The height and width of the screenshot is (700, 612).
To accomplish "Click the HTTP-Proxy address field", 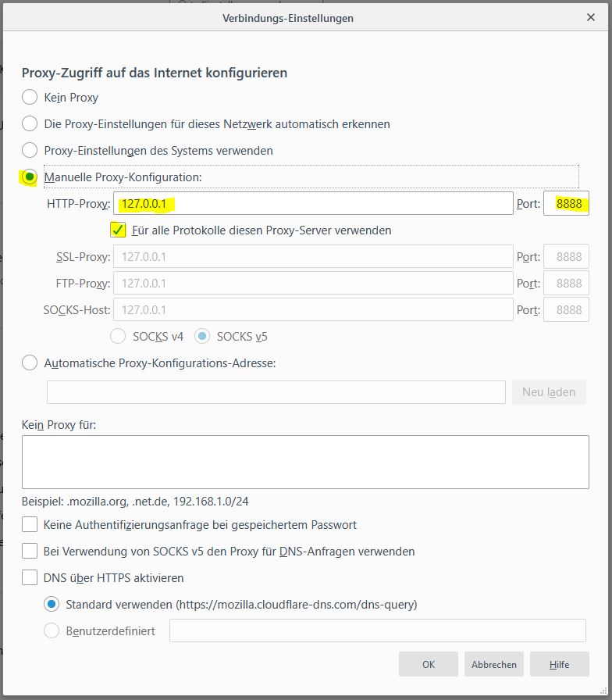I will tap(312, 204).
